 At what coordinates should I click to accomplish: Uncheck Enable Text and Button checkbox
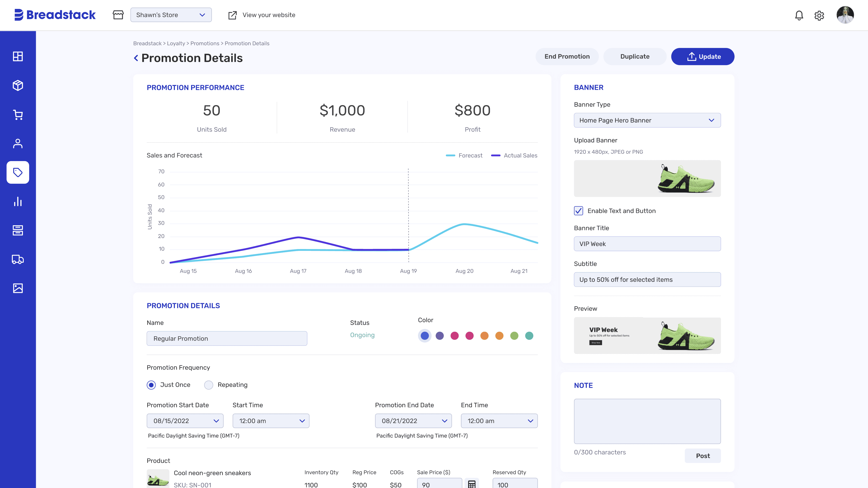[x=578, y=211]
